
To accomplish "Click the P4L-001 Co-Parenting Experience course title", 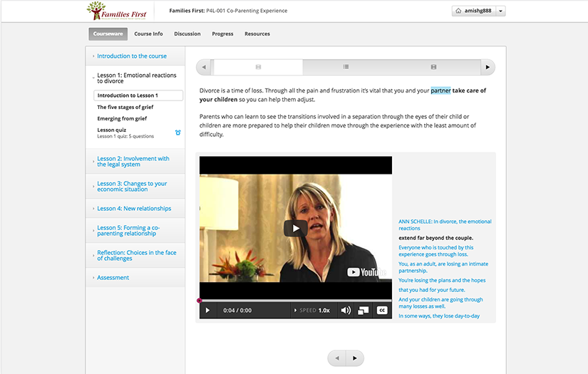I will [x=247, y=11].
